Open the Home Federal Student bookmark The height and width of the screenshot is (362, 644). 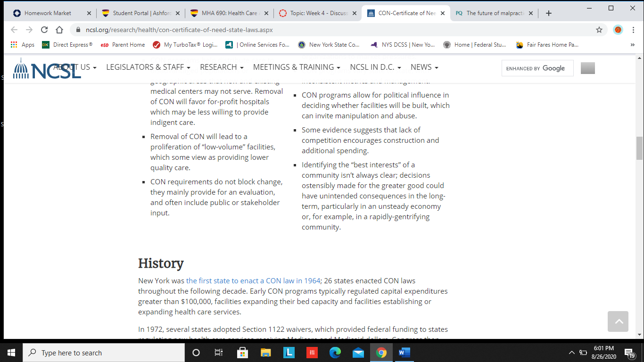pos(475,45)
